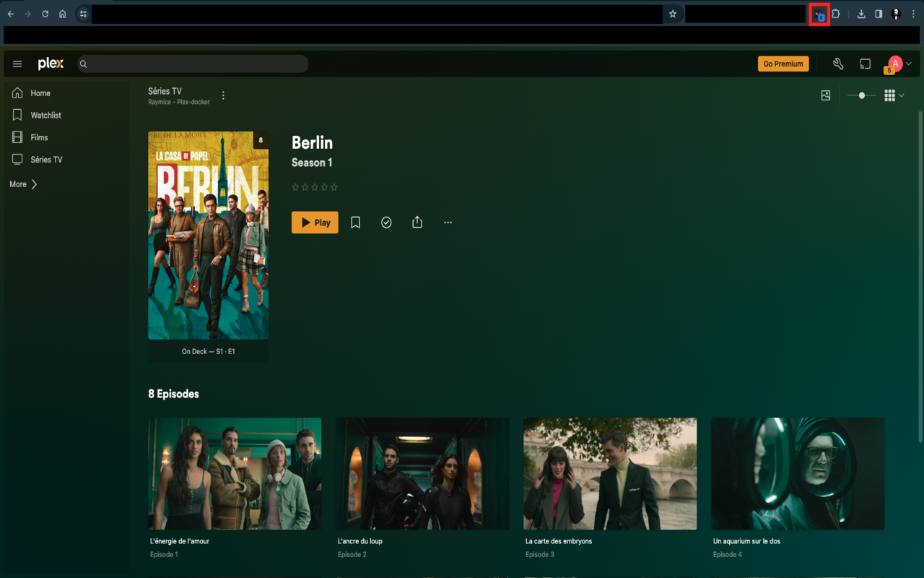Click the Go Premium button

(x=783, y=64)
